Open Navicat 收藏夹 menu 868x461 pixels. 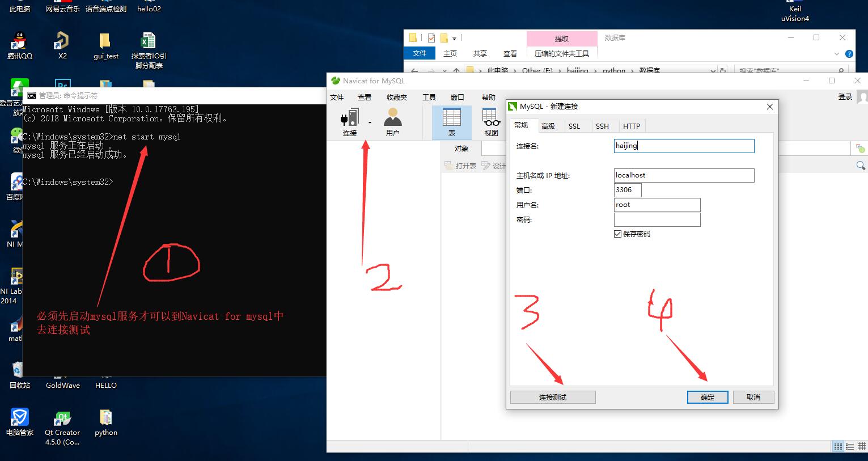pyautogui.click(x=397, y=97)
